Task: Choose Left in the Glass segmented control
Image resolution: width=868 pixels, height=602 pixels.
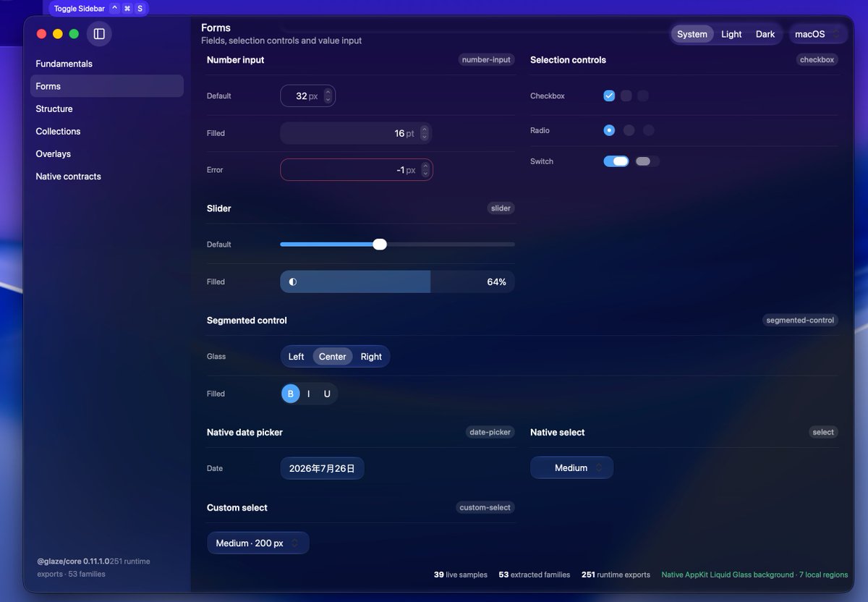Action: click(x=297, y=356)
